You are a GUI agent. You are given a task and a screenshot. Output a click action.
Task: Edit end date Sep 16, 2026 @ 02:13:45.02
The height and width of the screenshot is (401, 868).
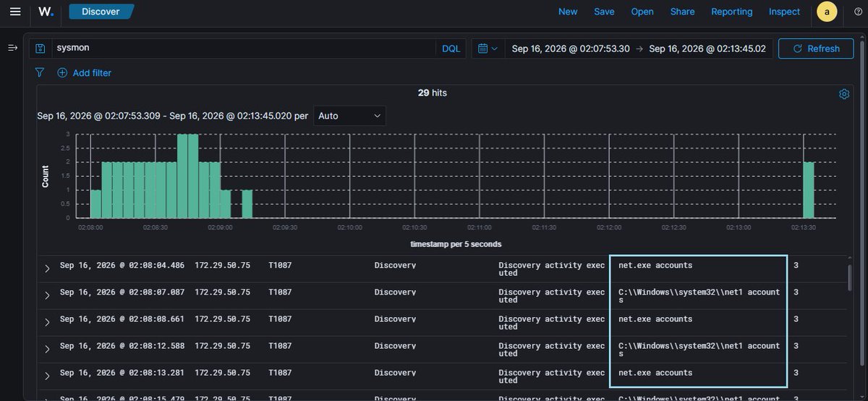click(707, 48)
